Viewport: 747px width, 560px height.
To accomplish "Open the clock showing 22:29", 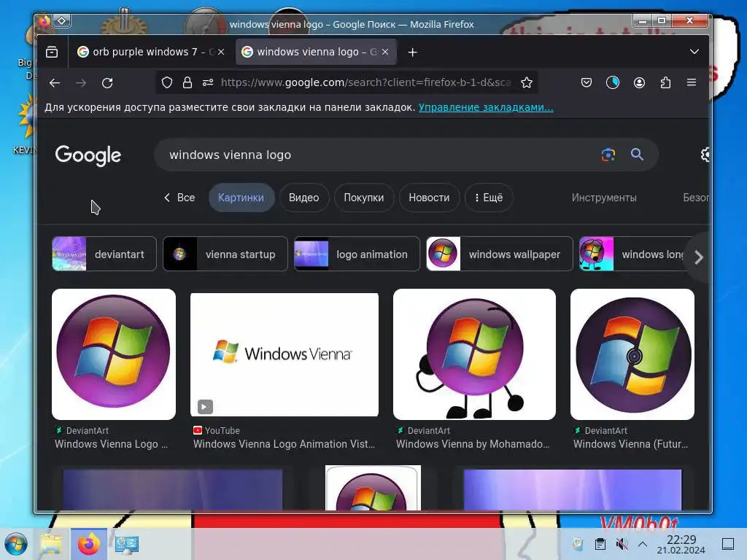I will [681, 544].
